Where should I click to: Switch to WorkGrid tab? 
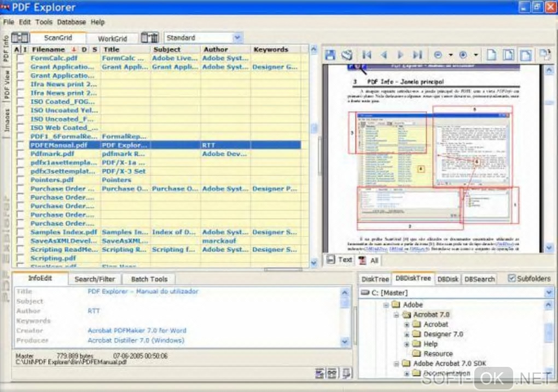tap(112, 38)
